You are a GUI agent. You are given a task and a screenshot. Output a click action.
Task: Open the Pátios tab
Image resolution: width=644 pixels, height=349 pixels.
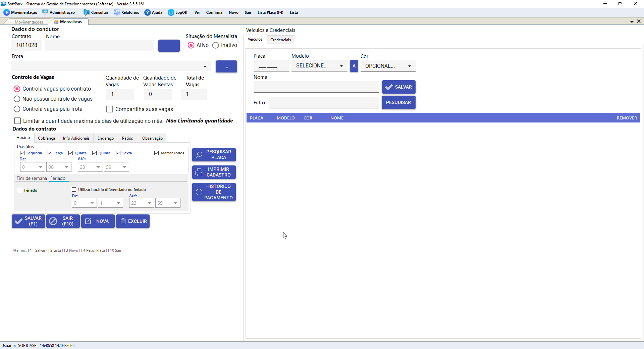127,138
